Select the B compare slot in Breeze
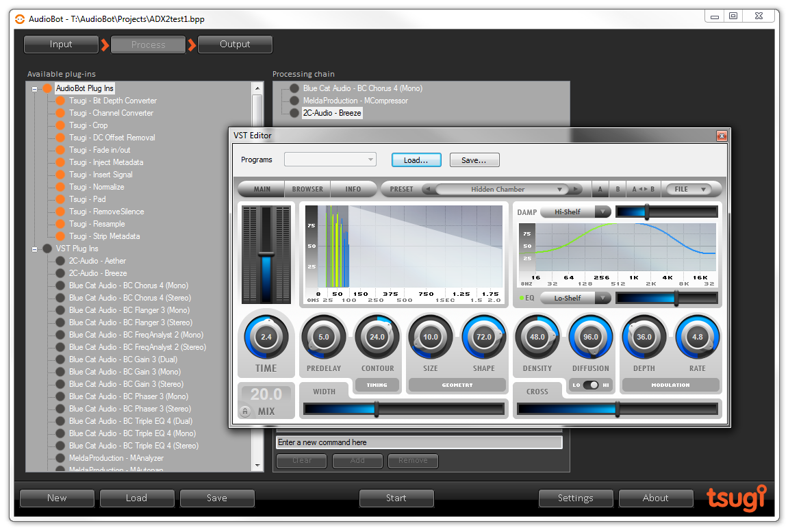The width and height of the screenshot is (788, 532). click(x=619, y=189)
